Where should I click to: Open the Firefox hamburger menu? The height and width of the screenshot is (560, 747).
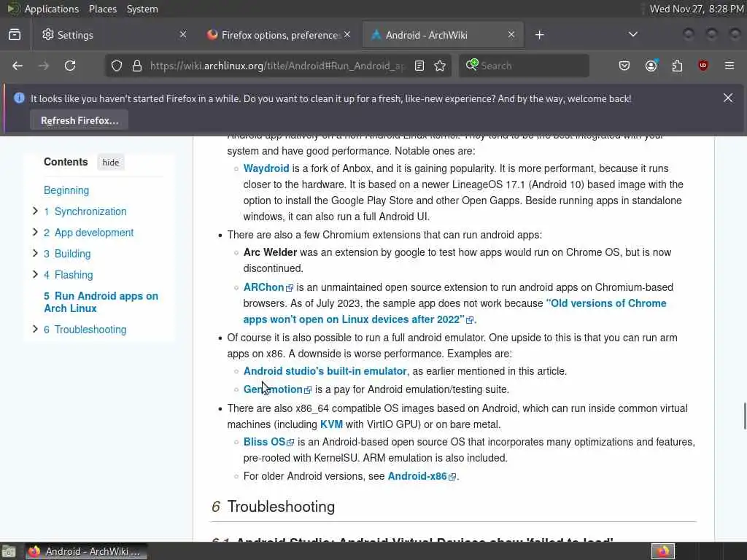click(x=729, y=66)
